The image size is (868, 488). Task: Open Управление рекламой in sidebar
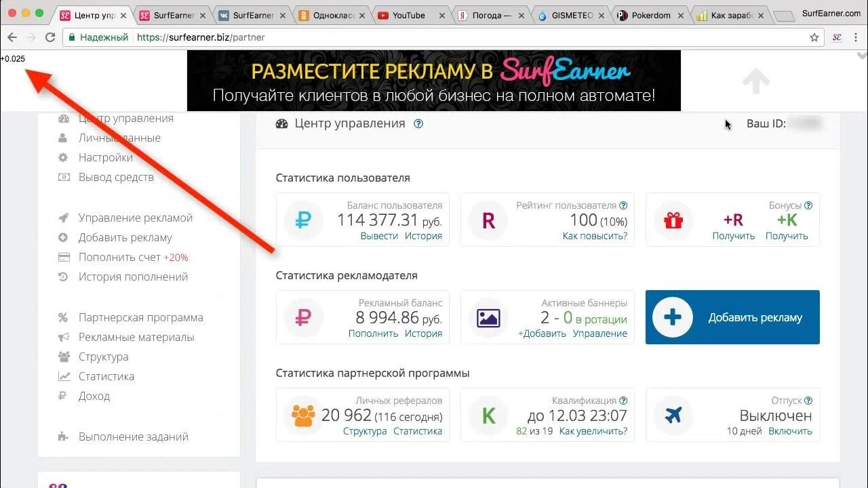click(136, 218)
